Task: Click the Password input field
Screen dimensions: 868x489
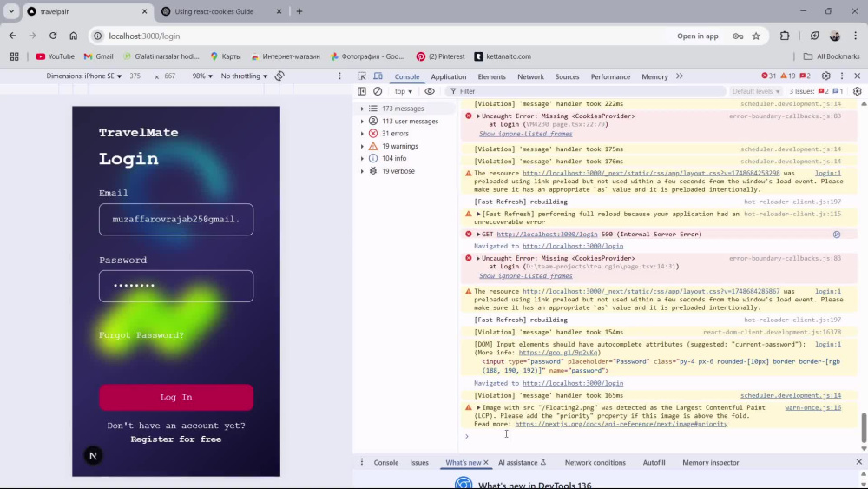Action: pos(176,286)
